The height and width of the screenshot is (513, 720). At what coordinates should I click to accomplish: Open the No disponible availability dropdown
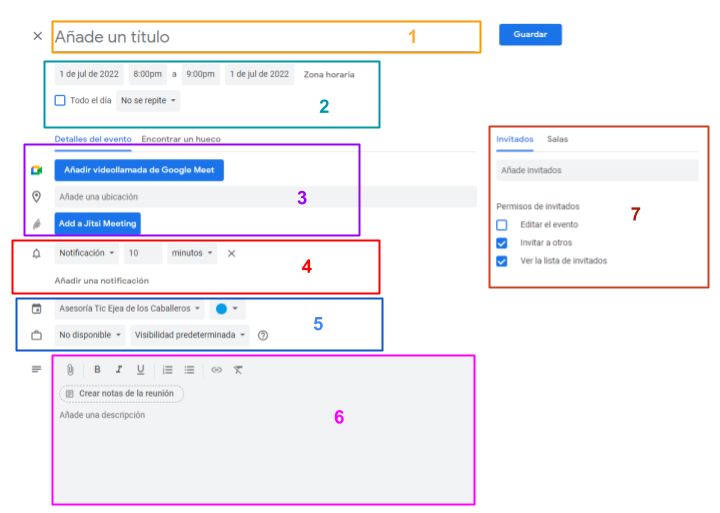click(x=90, y=335)
